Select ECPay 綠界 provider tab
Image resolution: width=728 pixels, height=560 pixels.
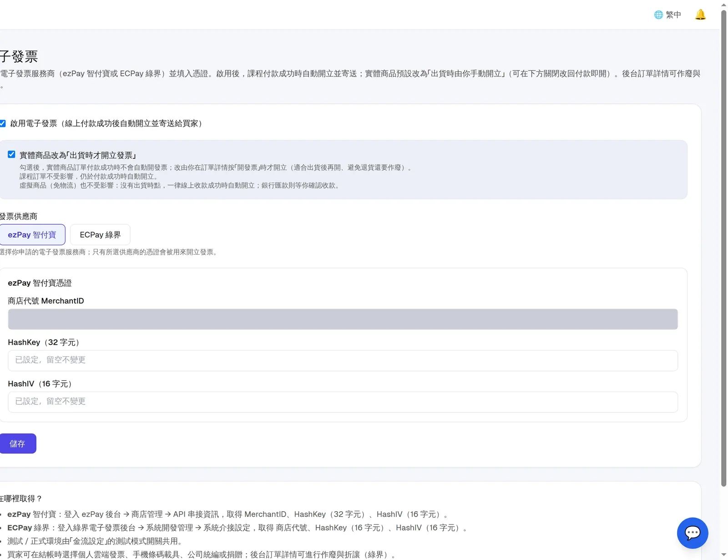coord(100,235)
